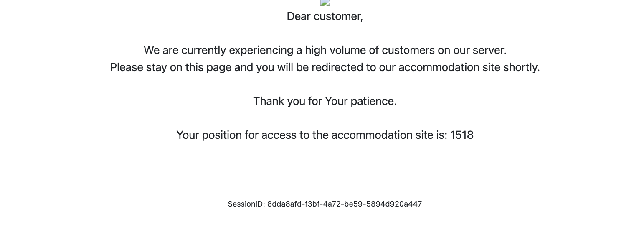This screenshot has width=644, height=235.
Task: Click the ending '5894d920a447' of the session ID
Action: point(394,204)
